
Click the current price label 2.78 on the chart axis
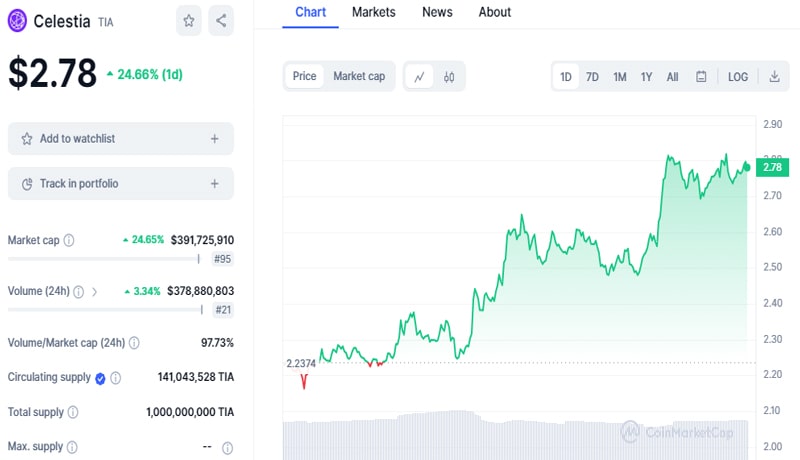coord(772,167)
